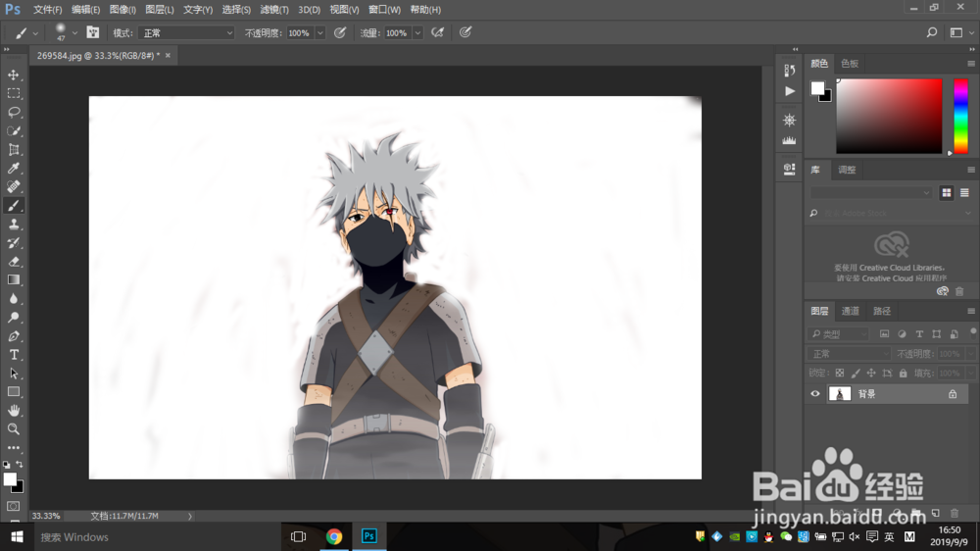The image size is (980, 551).
Task: Open the Windows Start button
Action: 17,536
